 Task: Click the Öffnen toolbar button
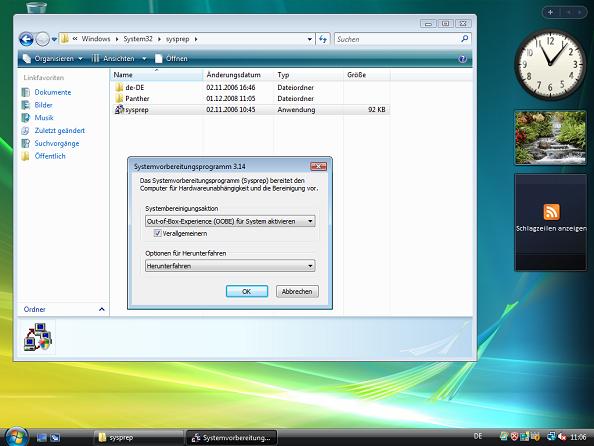[171, 59]
